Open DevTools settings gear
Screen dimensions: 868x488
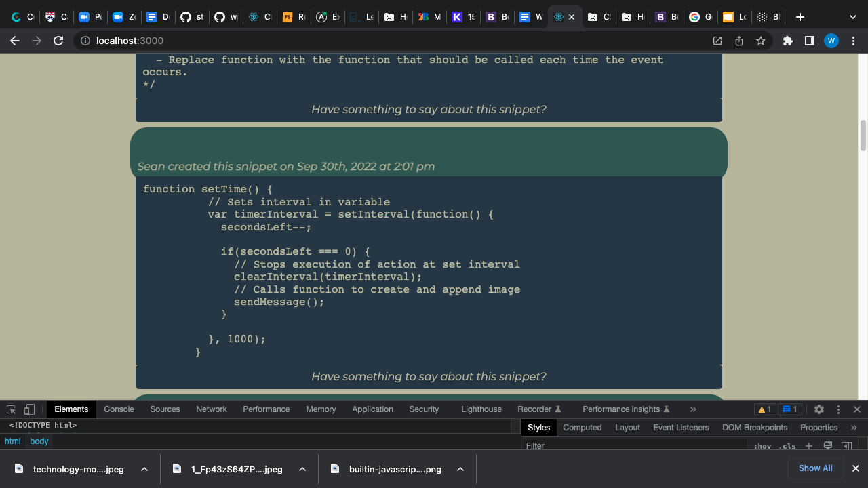point(819,409)
